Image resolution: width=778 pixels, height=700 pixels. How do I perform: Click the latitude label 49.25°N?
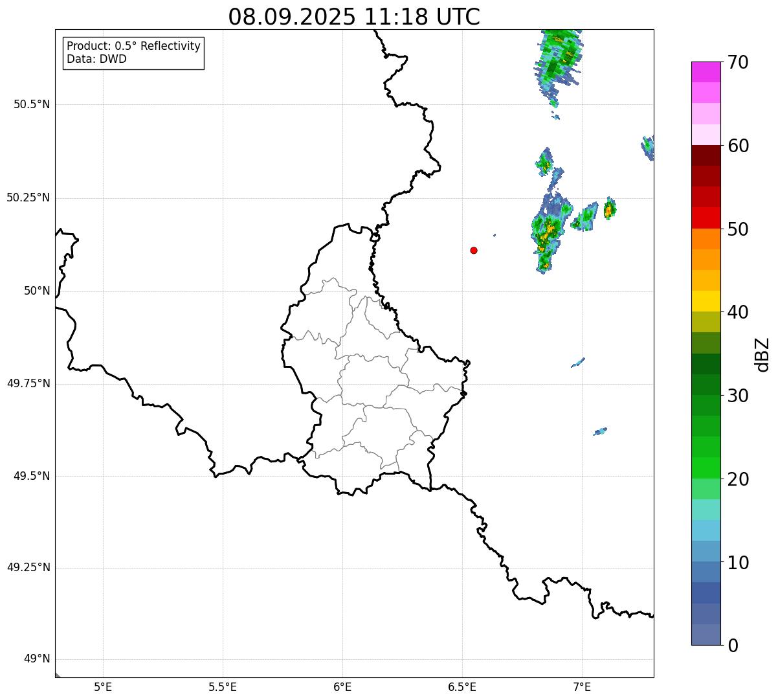(28, 567)
